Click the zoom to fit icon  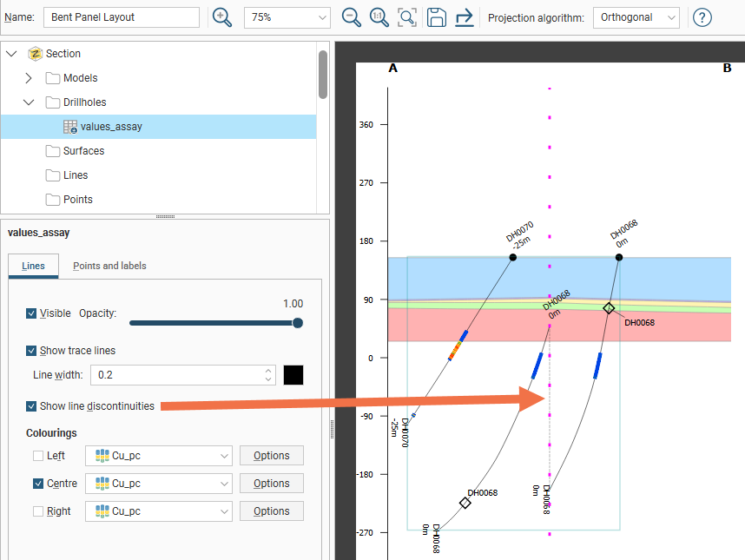pos(406,17)
